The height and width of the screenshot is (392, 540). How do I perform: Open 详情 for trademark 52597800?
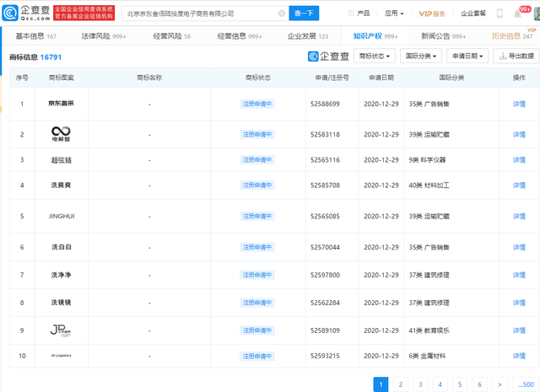pos(519,275)
